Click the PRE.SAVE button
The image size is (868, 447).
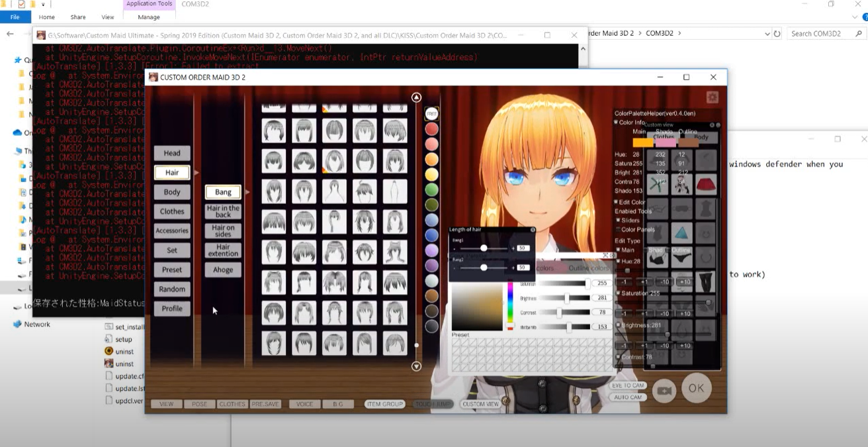pyautogui.click(x=265, y=404)
